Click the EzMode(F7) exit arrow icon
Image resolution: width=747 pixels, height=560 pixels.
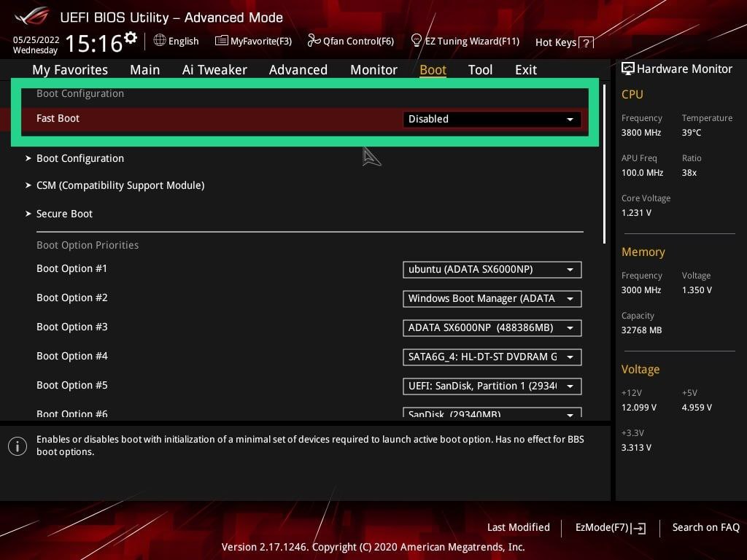[640, 528]
